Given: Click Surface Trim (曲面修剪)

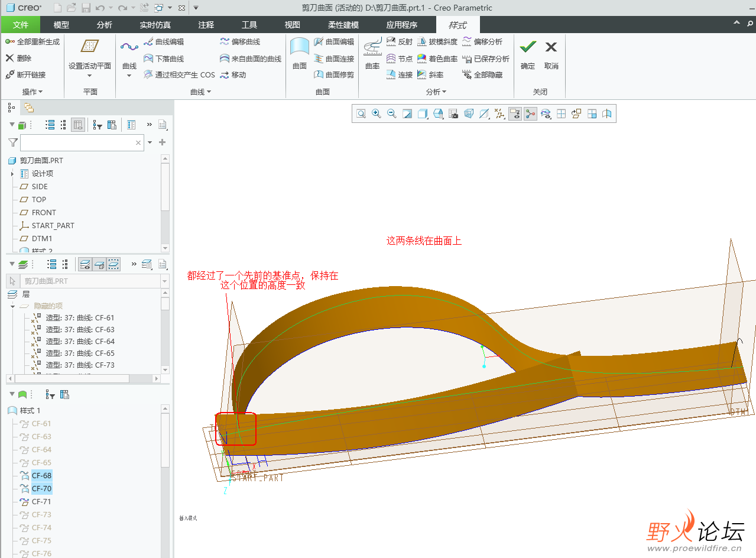Looking at the screenshot, I should point(334,74).
